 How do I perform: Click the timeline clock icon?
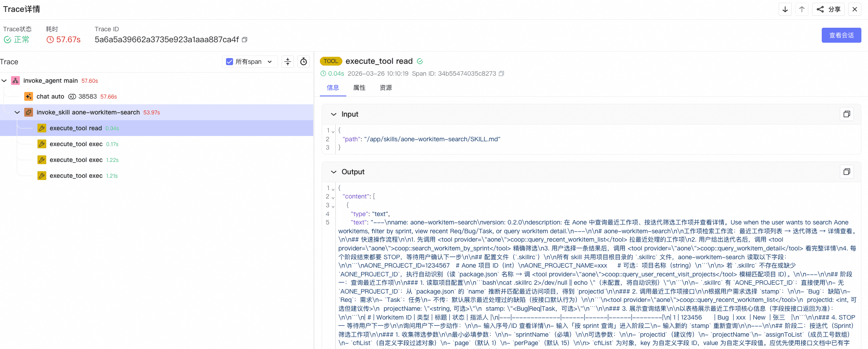tap(304, 62)
